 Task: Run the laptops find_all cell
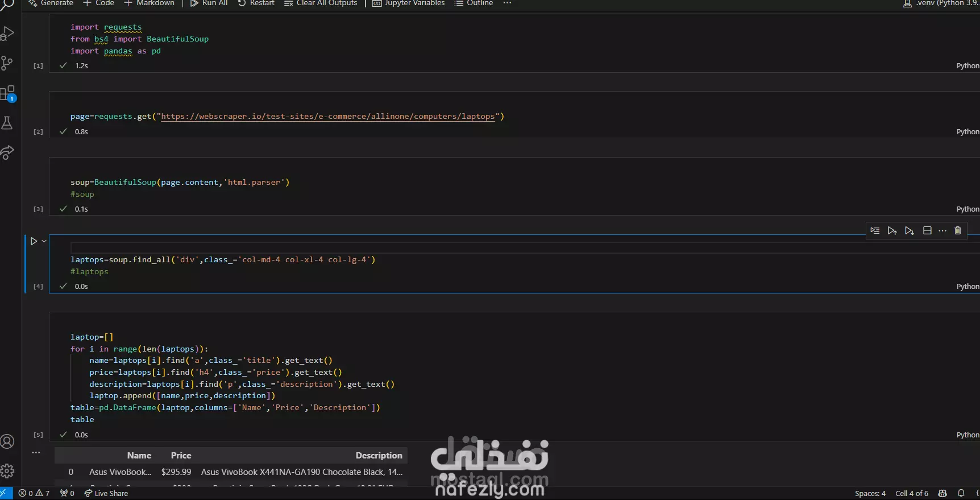[34, 241]
